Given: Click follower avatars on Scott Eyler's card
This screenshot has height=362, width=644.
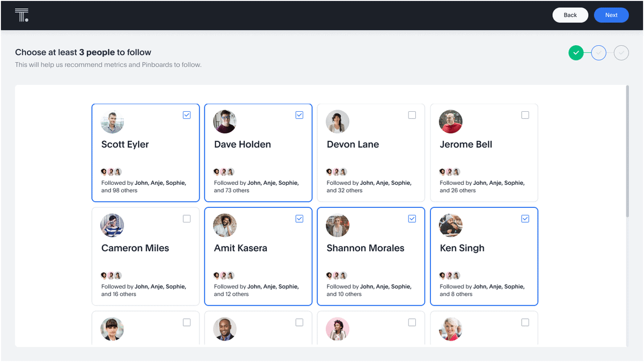Looking at the screenshot, I should click(x=112, y=172).
